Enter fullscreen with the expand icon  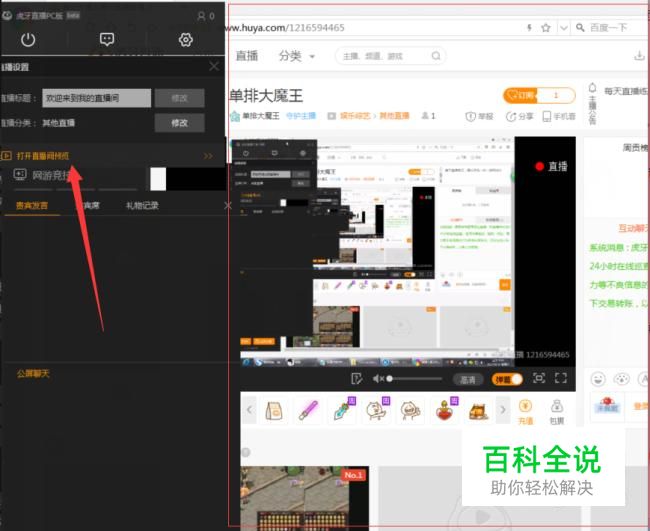[x=561, y=378]
